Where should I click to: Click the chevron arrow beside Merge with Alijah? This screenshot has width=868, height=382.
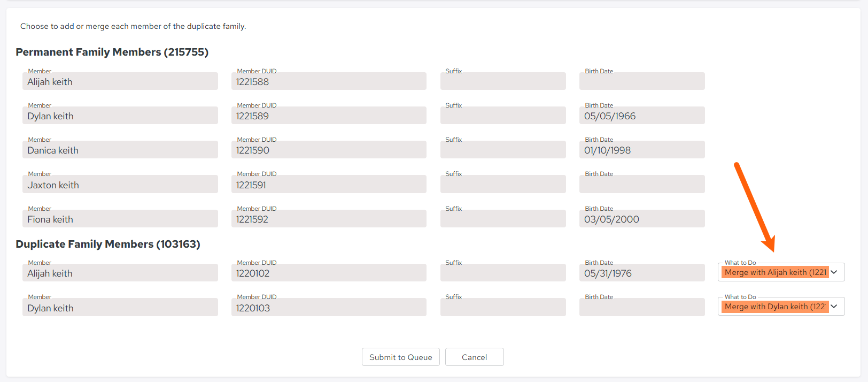tap(834, 272)
